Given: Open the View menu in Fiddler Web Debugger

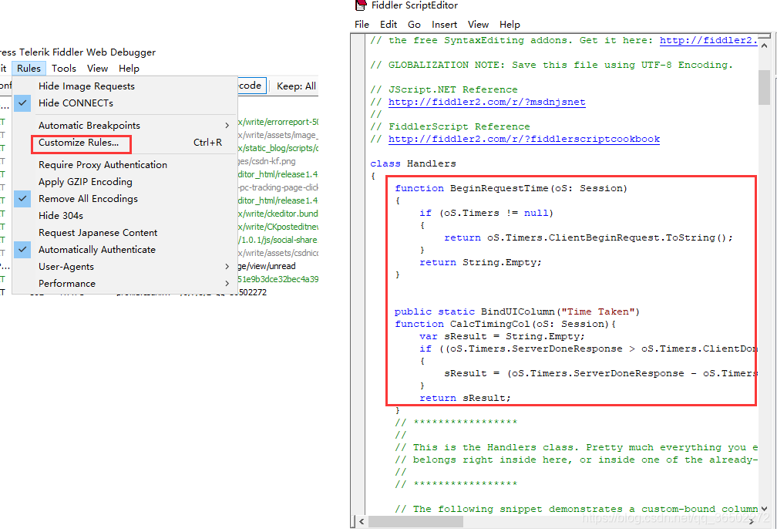Looking at the screenshot, I should click(98, 69).
